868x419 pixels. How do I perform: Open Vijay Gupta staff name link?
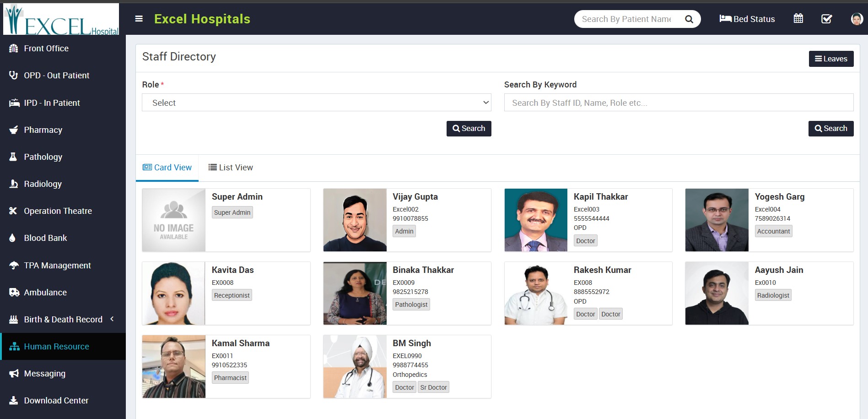click(x=415, y=197)
